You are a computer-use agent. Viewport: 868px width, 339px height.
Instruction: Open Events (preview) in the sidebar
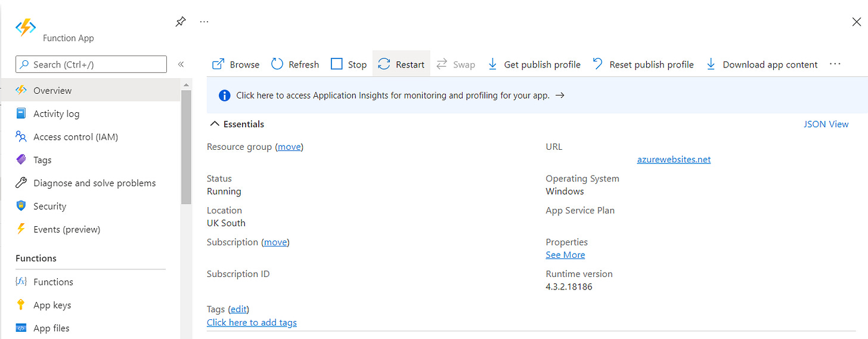[x=90, y=229]
